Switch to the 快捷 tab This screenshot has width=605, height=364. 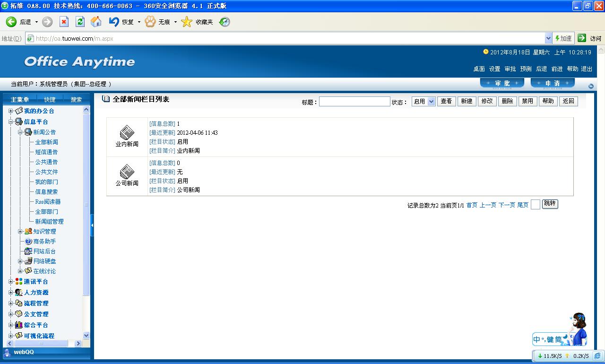pyautogui.click(x=50, y=99)
